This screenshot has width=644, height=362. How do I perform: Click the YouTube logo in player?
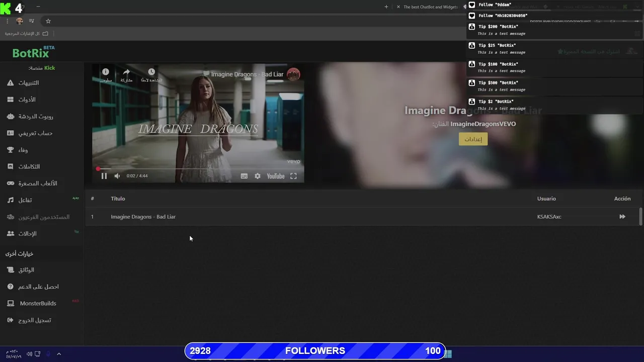tap(276, 176)
